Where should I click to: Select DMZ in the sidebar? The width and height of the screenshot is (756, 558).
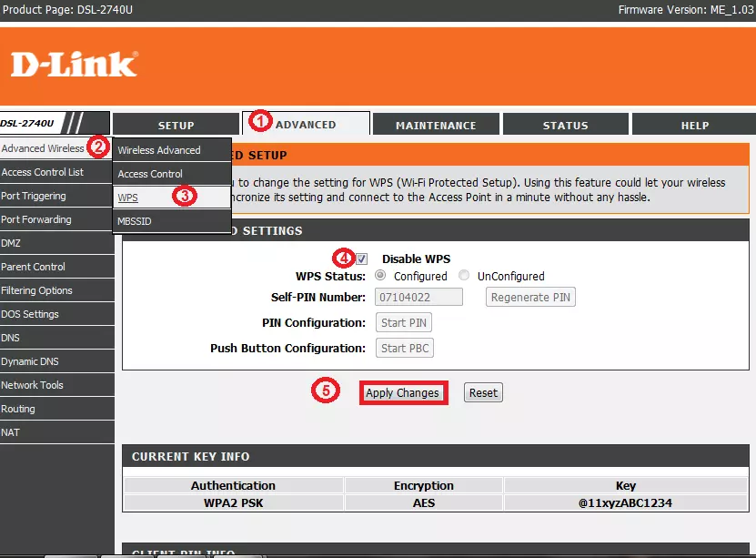56,243
